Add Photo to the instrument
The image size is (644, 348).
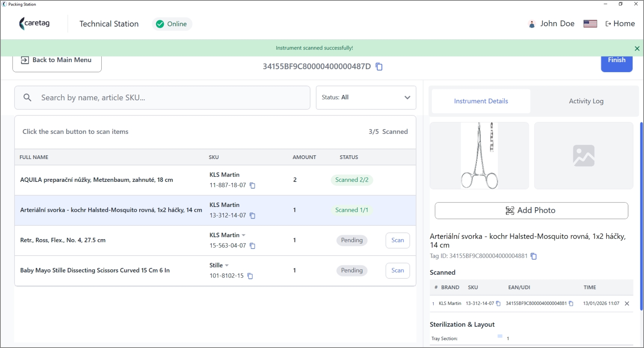point(531,211)
